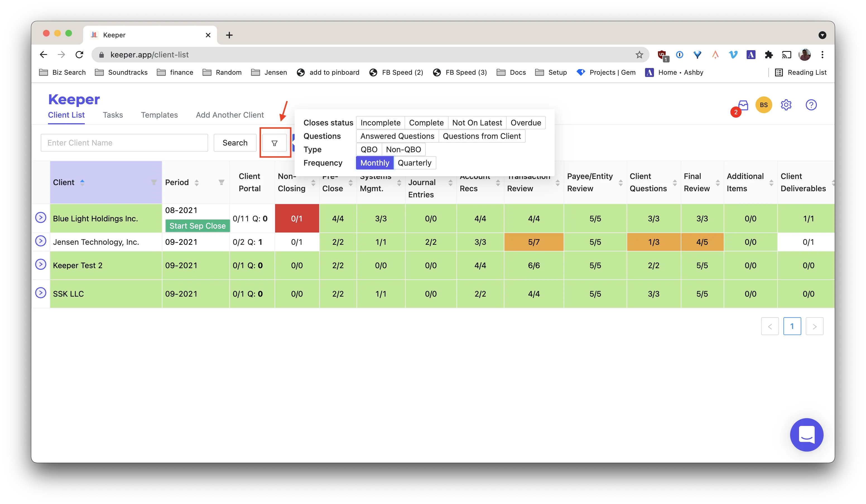Click the Start Sep Close button

point(197,226)
